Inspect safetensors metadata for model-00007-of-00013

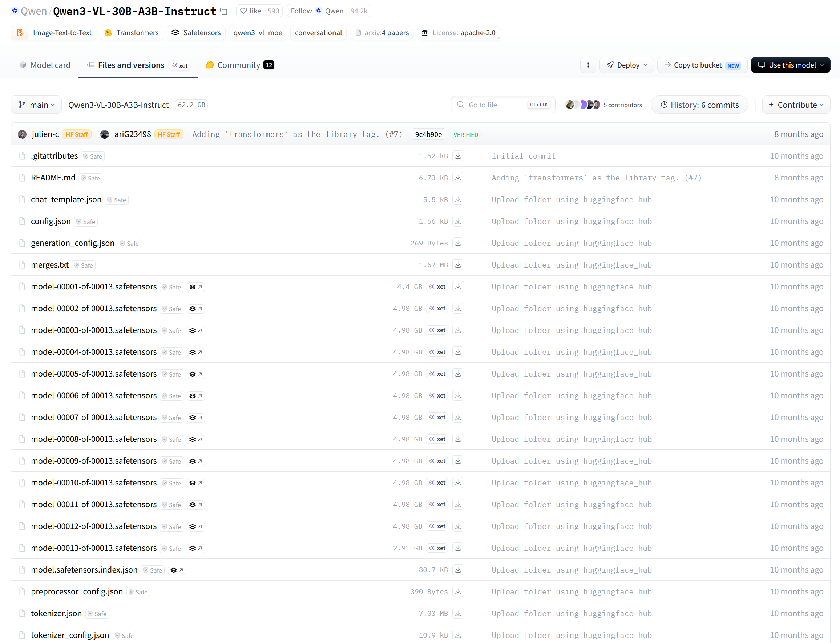click(196, 418)
